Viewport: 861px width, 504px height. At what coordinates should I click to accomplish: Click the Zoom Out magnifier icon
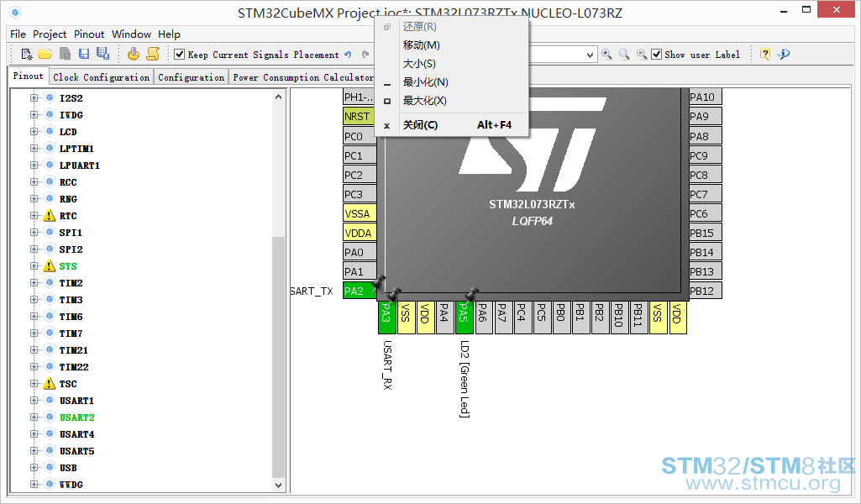click(x=642, y=55)
